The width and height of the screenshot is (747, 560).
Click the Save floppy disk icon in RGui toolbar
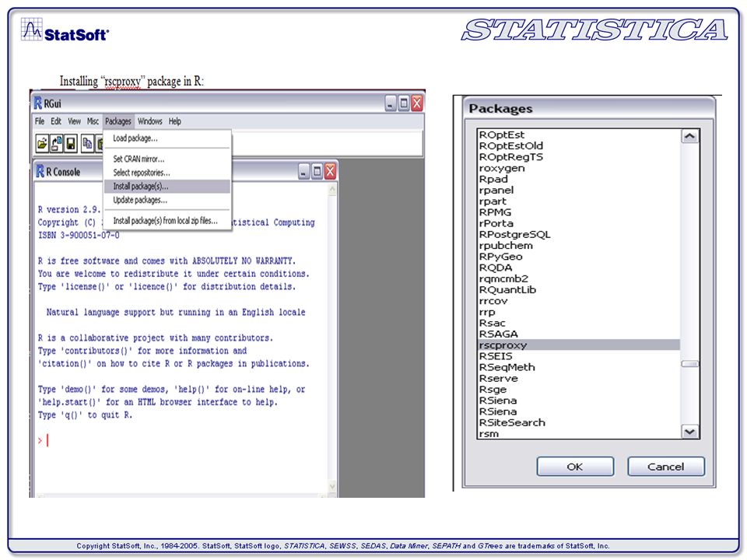(71, 143)
